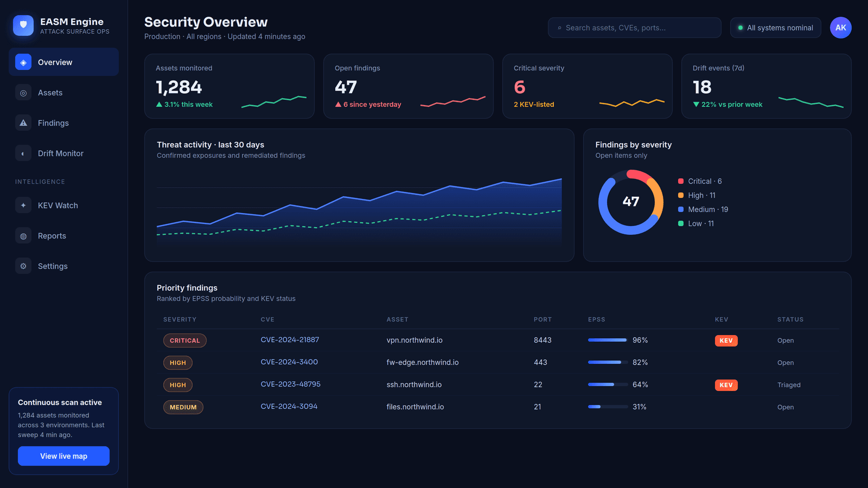Open the CVE-2024-3094 finding
This screenshot has height=488, width=868.
tap(289, 406)
